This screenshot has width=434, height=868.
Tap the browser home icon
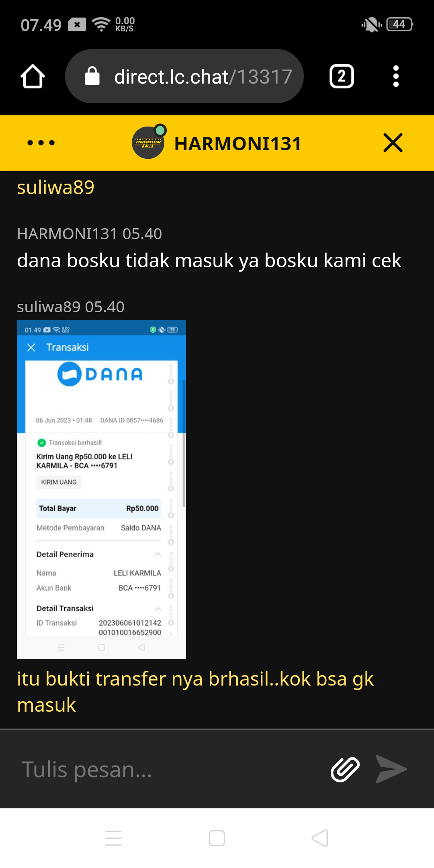point(33,76)
